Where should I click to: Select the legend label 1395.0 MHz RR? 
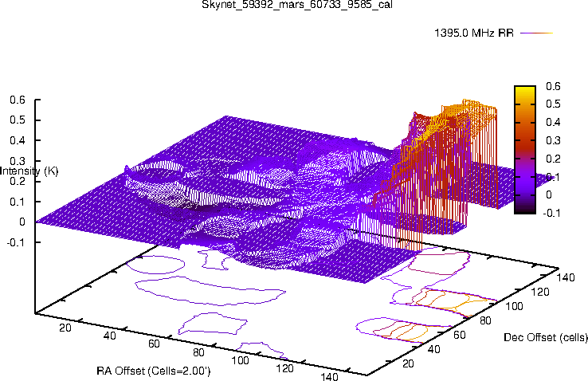[x=473, y=33]
